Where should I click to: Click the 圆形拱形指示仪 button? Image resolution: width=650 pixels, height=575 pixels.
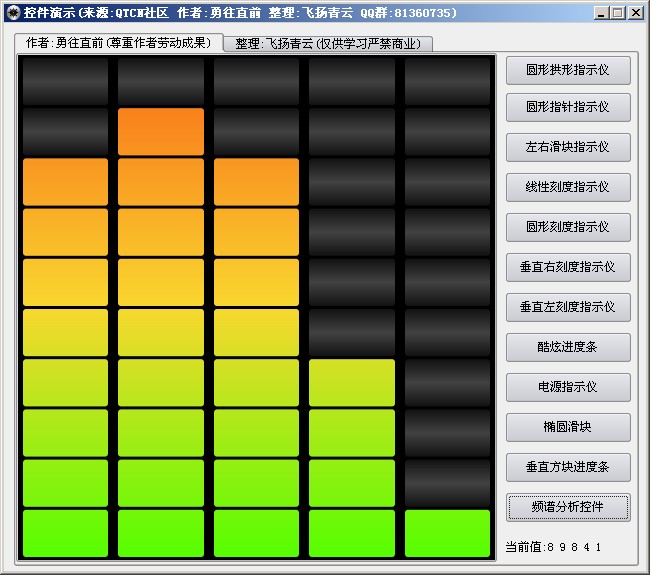point(568,70)
